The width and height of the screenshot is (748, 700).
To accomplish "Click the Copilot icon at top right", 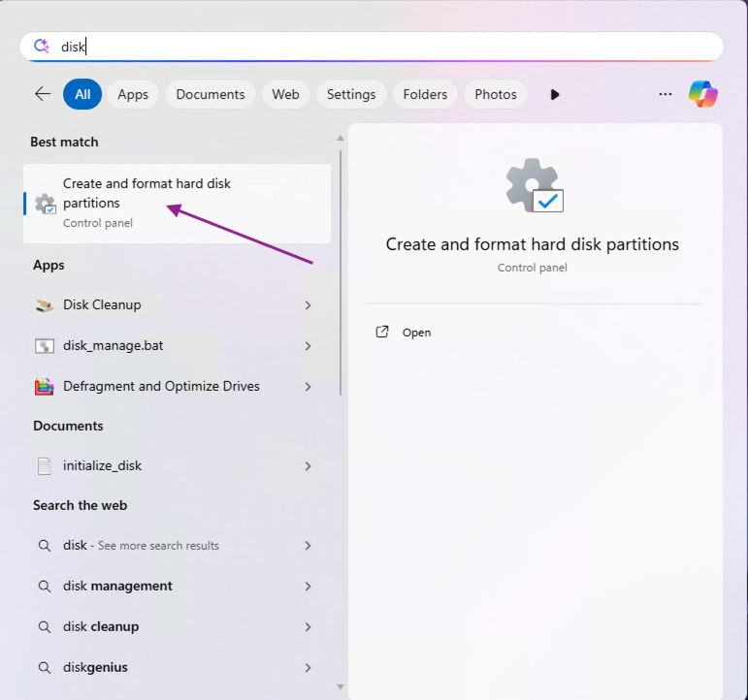I will [702, 94].
